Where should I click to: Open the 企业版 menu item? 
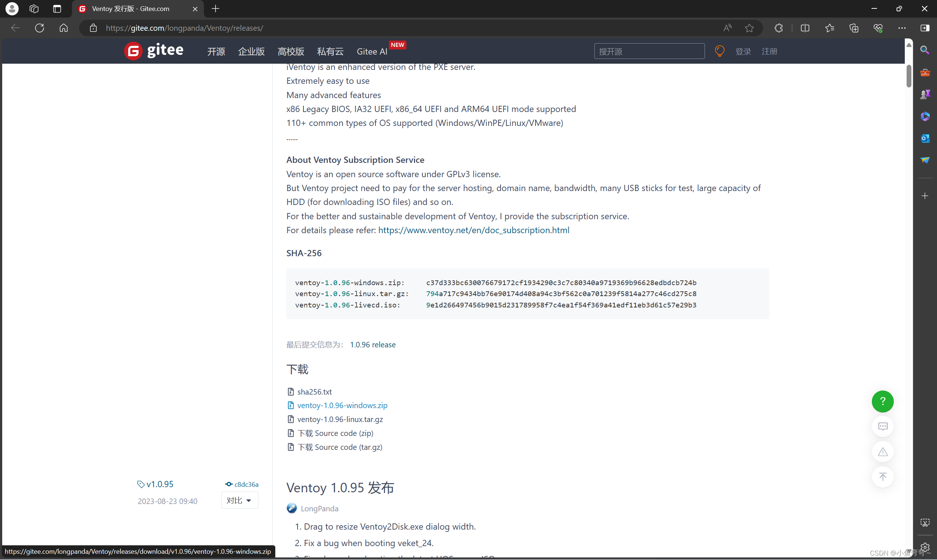pos(251,51)
